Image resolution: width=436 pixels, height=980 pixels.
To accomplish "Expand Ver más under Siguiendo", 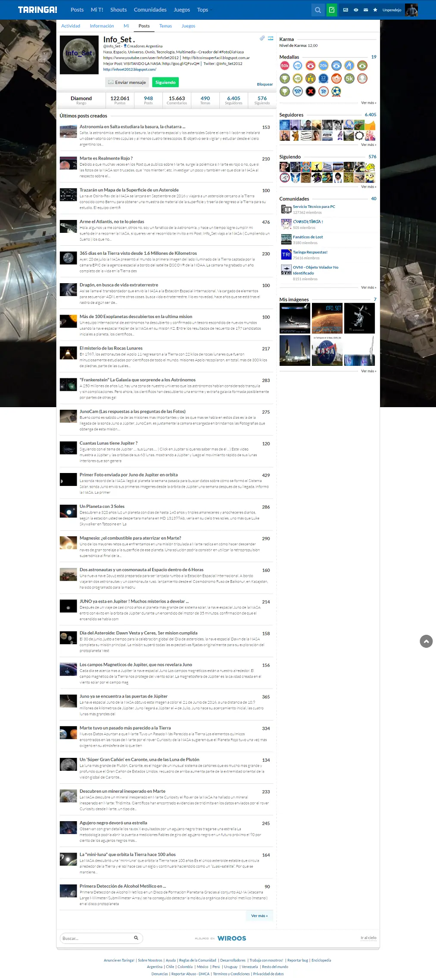I will tap(368, 187).
